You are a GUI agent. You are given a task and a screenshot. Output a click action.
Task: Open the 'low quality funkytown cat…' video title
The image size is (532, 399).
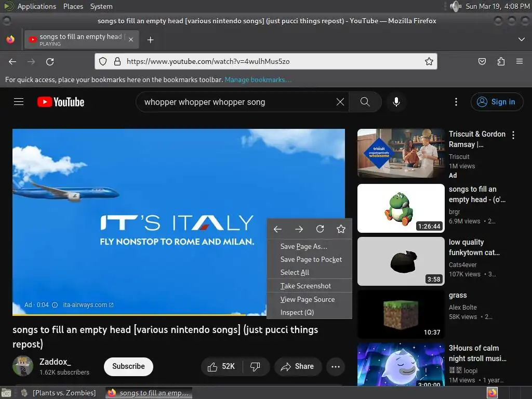tap(474, 247)
